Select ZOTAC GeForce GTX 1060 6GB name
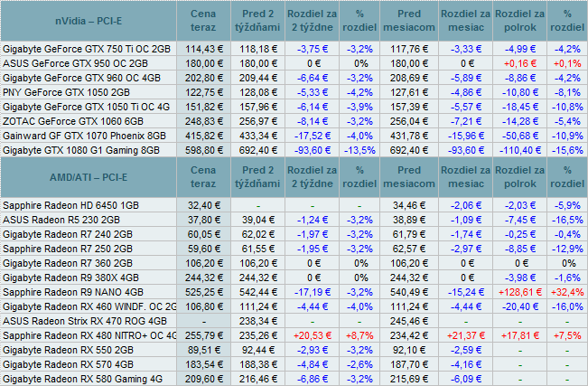Image resolution: width=588 pixels, height=386 pixels. [73, 121]
